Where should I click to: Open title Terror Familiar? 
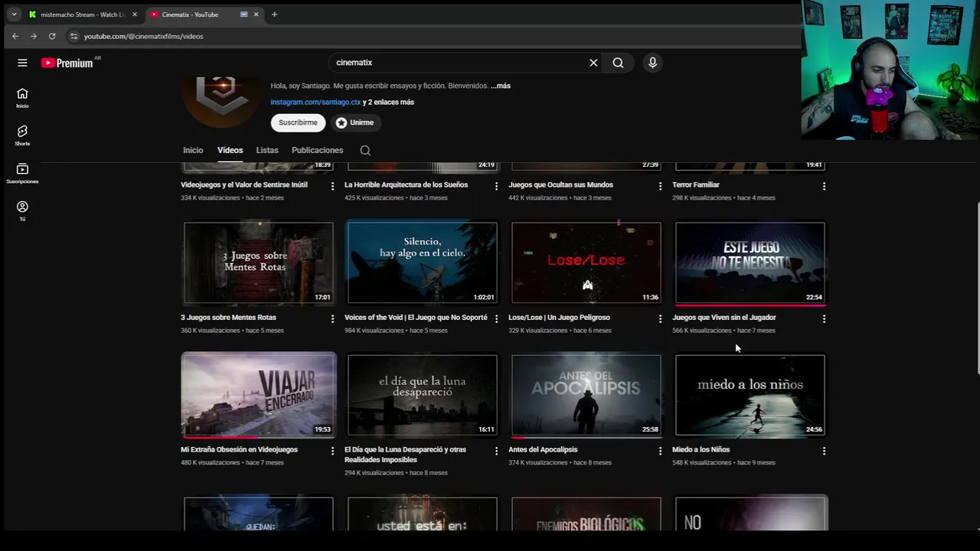point(696,184)
